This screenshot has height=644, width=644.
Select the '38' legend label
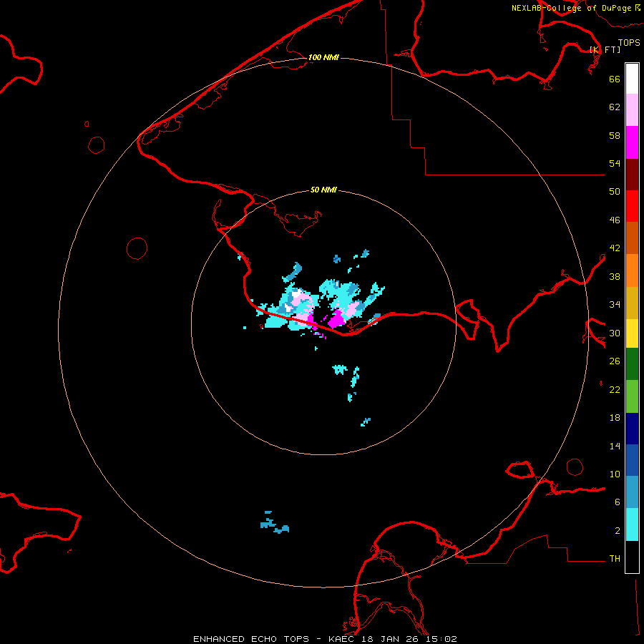615,276
